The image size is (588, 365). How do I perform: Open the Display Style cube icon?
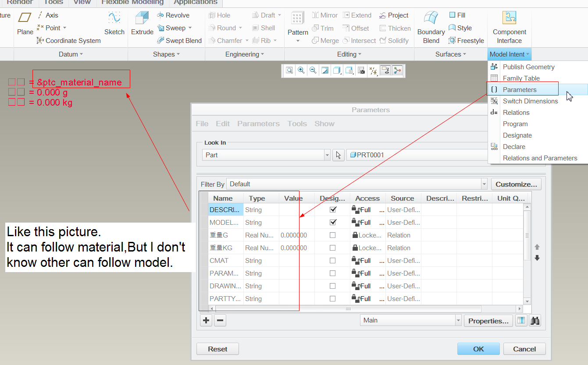337,71
